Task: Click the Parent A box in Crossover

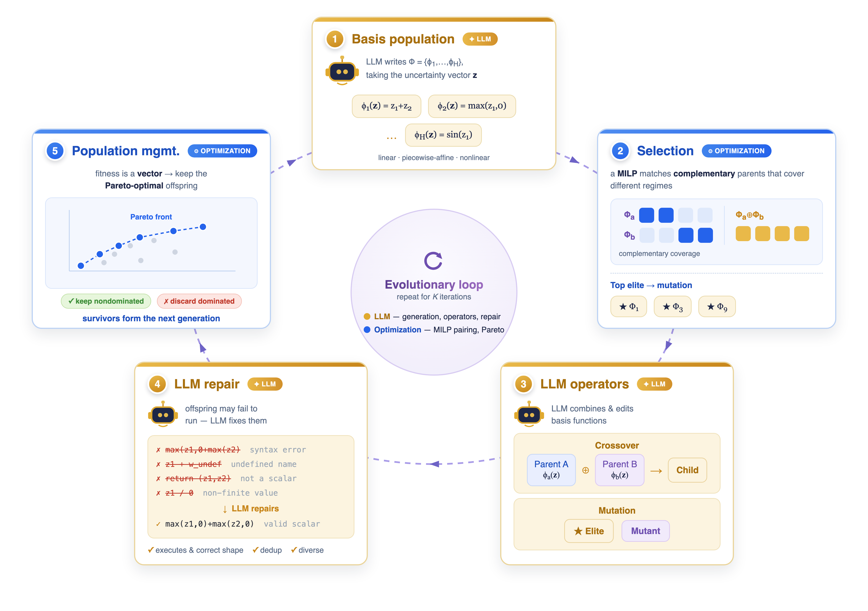Action: pos(551,470)
